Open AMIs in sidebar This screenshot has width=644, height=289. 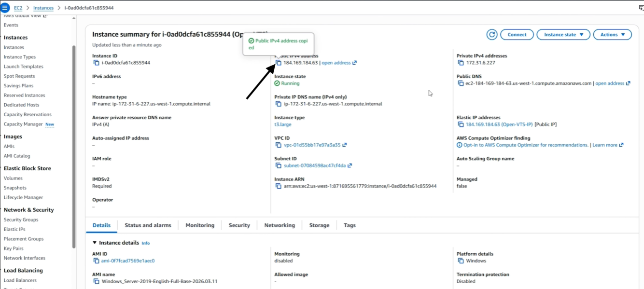coord(9,146)
